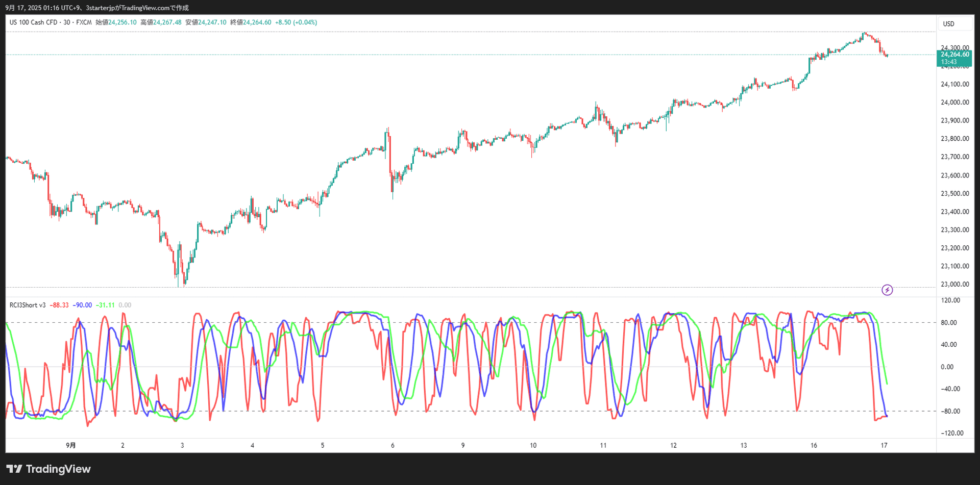
Task: Click the purple lightning bolt event icon
Action: (887, 290)
